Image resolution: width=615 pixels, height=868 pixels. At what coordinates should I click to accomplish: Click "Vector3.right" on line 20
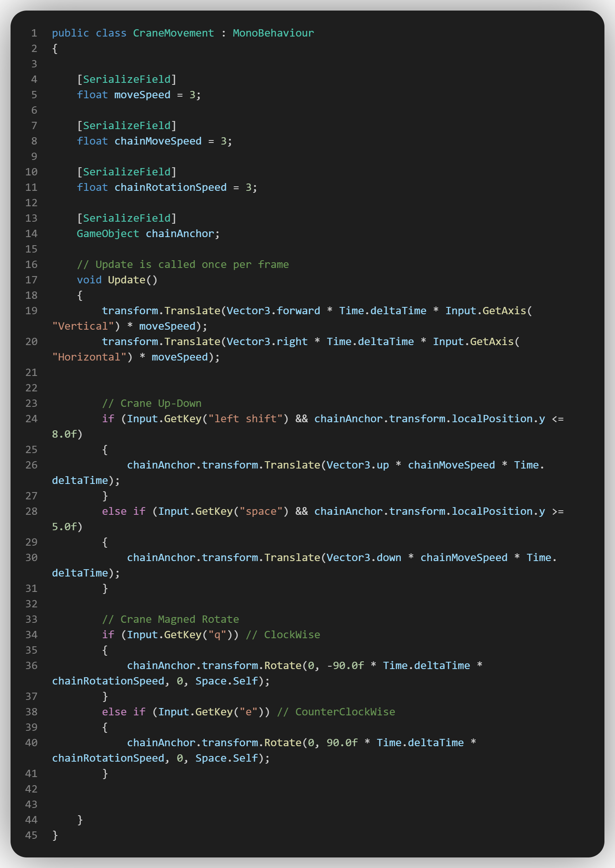click(267, 341)
